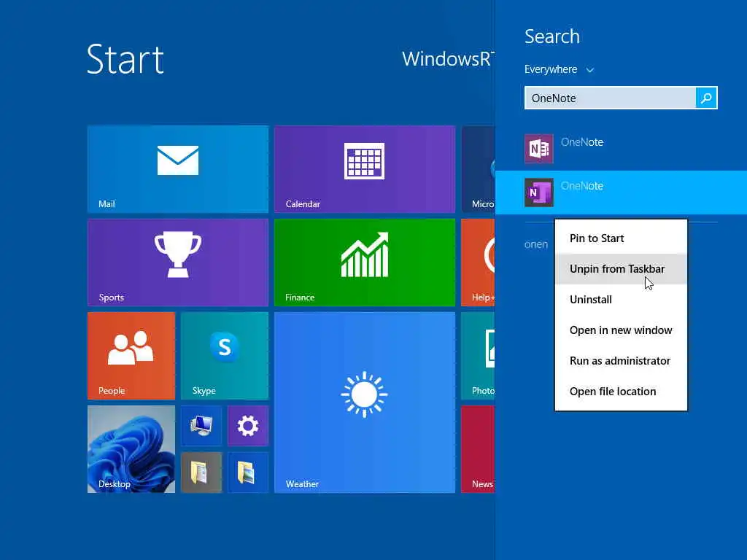Image resolution: width=747 pixels, height=560 pixels.
Task: Select the first OneNote search result
Action: coord(621,149)
